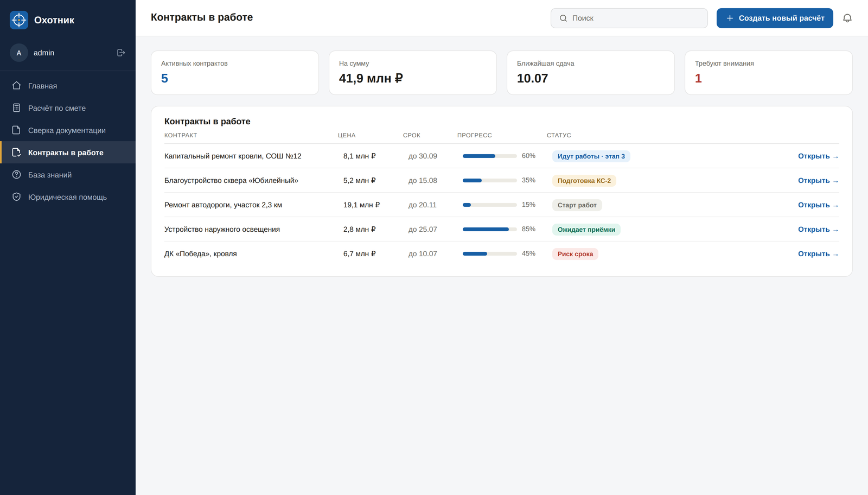This screenshot has width=868, height=495.
Task: Click the document icon for Сверка документации
Action: (16, 130)
